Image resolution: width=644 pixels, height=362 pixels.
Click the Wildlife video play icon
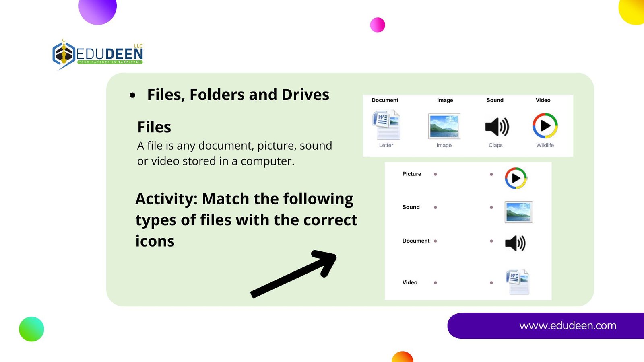[545, 125]
